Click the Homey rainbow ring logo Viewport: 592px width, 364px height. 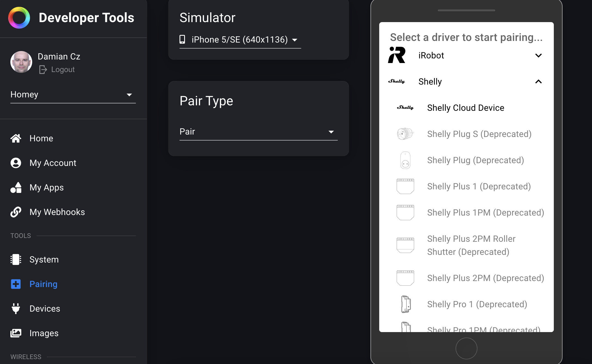[19, 18]
